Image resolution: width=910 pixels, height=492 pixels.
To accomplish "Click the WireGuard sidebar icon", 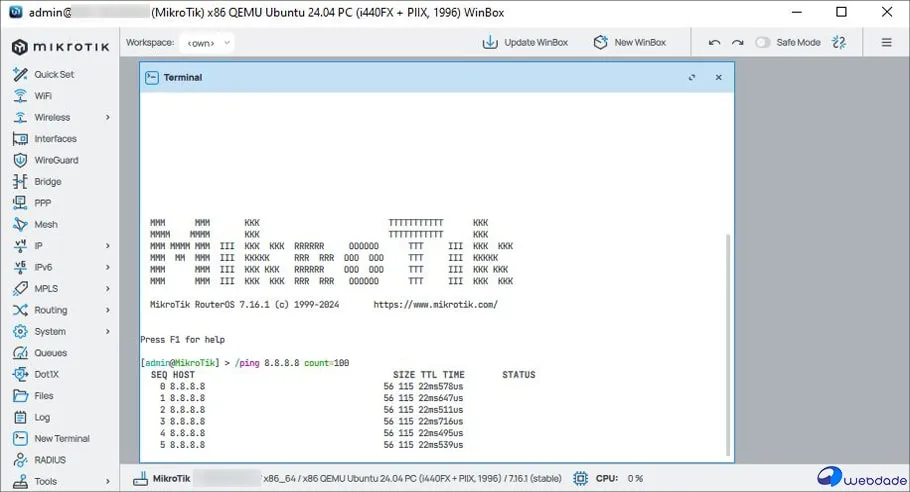I will [19, 160].
